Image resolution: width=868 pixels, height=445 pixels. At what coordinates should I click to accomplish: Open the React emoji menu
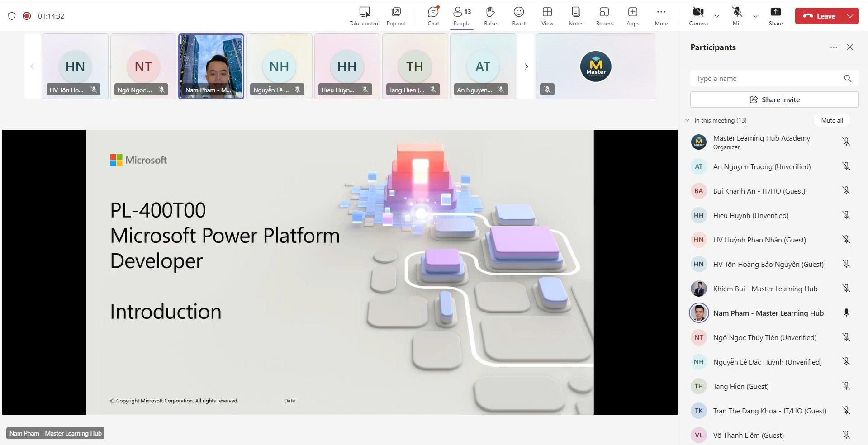(518, 16)
